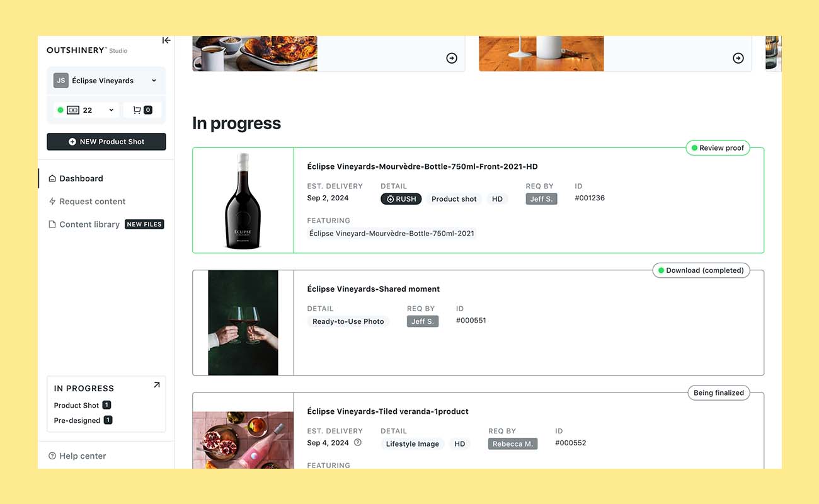Screen dimensions: 819x504
Task: Collapse the sidebar with the arrow icon
Action: [x=166, y=40]
